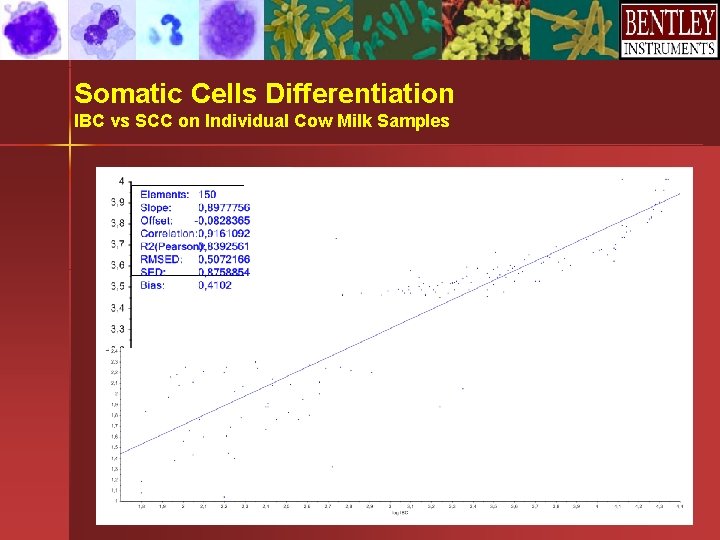Open the cell image with dark lobed nucleus
This screenshot has width=720, height=540.
coord(102,29)
